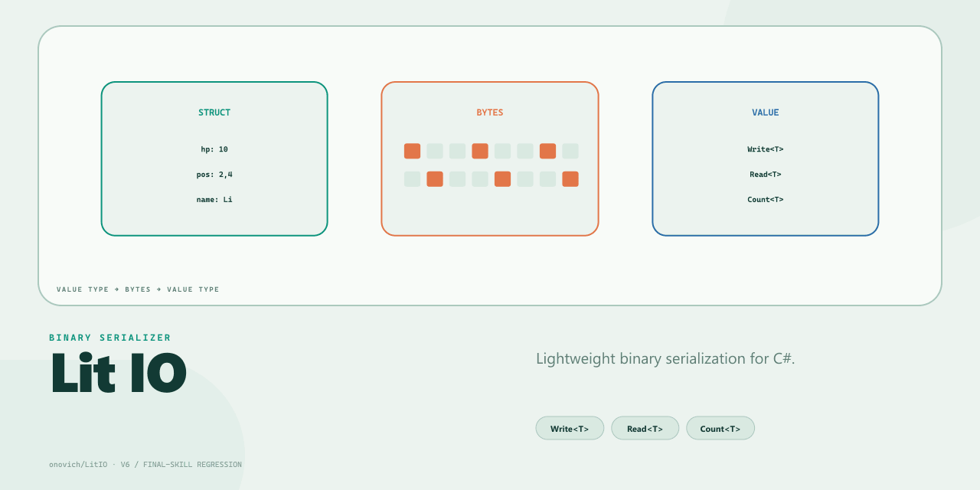This screenshot has width=980, height=490.
Task: Click the large 'Lit IO' title
Action: tap(119, 373)
